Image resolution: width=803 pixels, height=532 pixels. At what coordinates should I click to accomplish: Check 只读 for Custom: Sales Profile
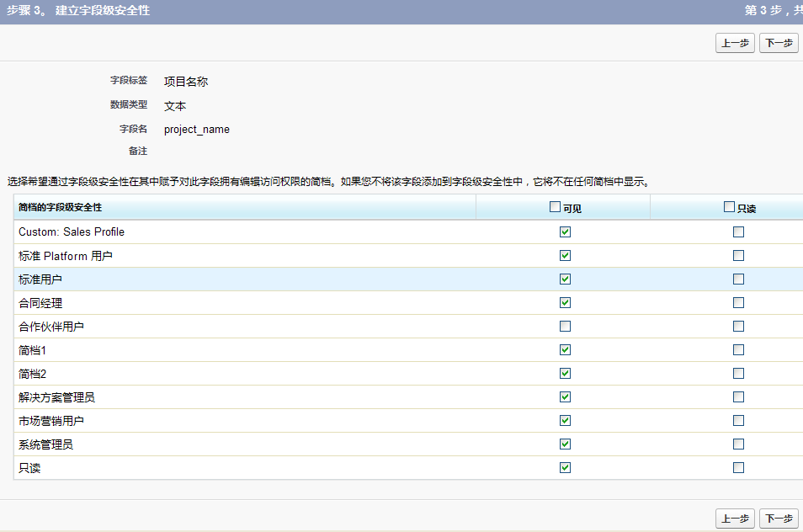click(738, 232)
